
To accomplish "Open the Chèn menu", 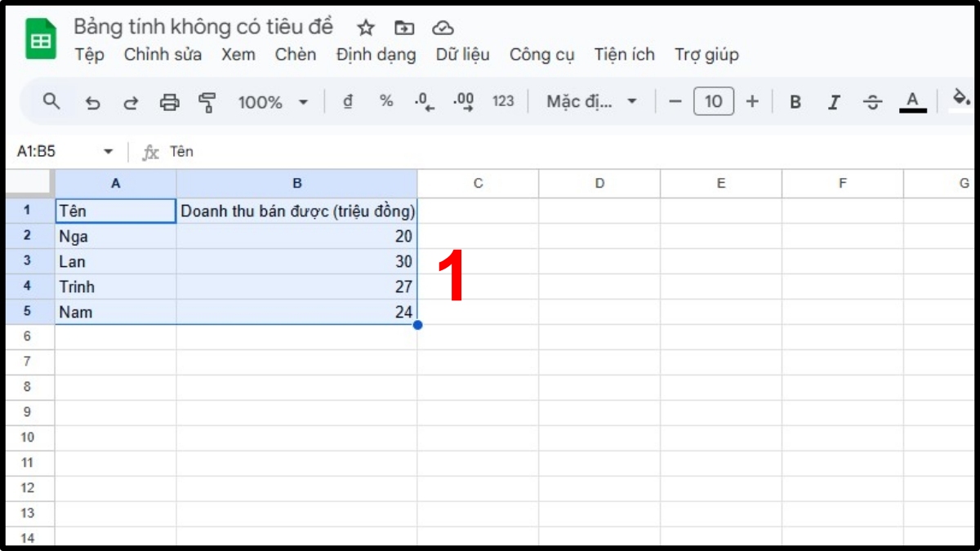I will [x=296, y=55].
